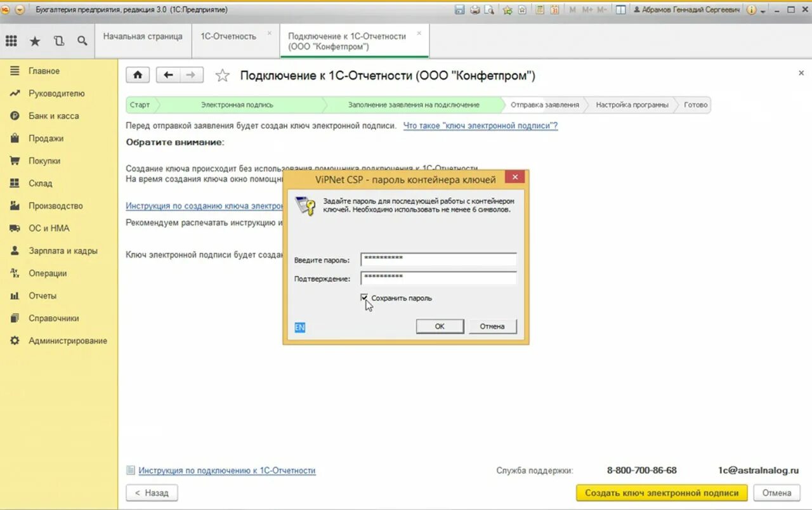Close the Подключение к 1С-Отчетности tab
Screen dimensions: 812x510
(x=419, y=33)
